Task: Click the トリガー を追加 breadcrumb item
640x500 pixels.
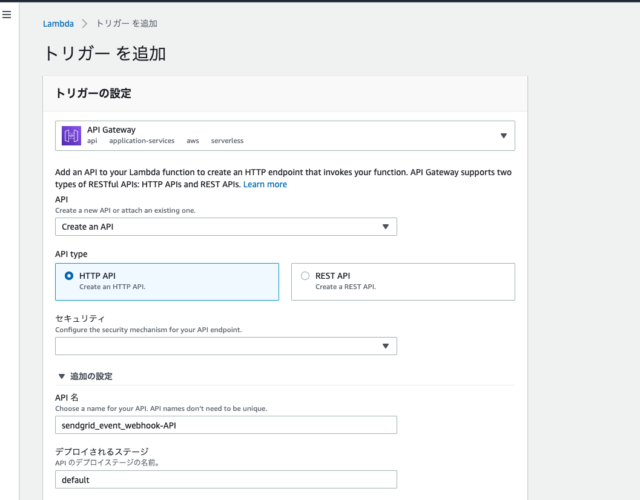Action: tap(127, 24)
